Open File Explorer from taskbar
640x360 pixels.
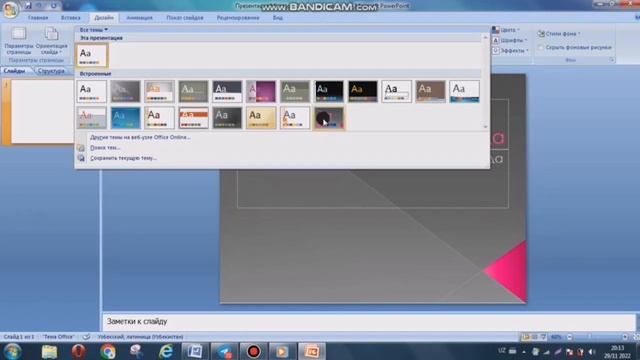click(49, 351)
